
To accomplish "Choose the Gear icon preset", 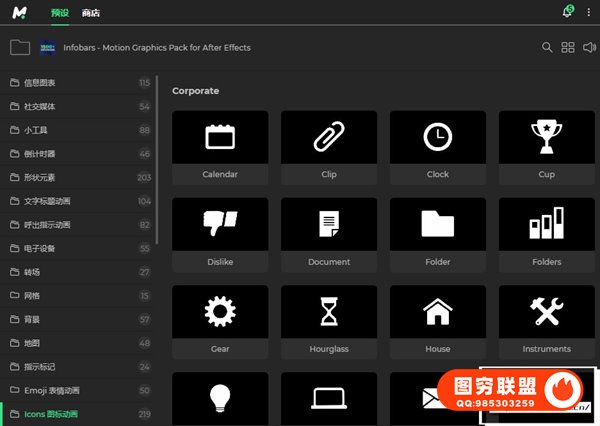I will click(220, 312).
